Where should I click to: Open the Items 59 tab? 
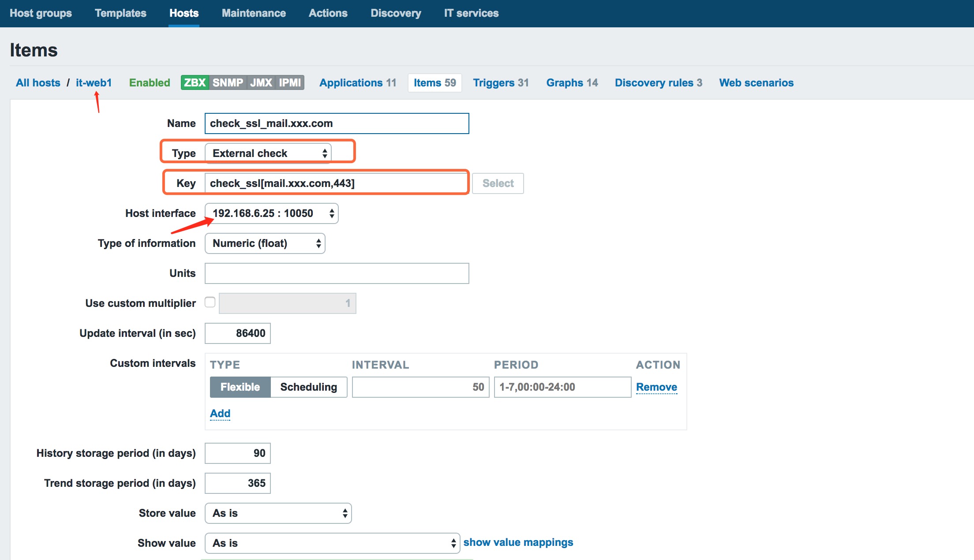(x=435, y=82)
